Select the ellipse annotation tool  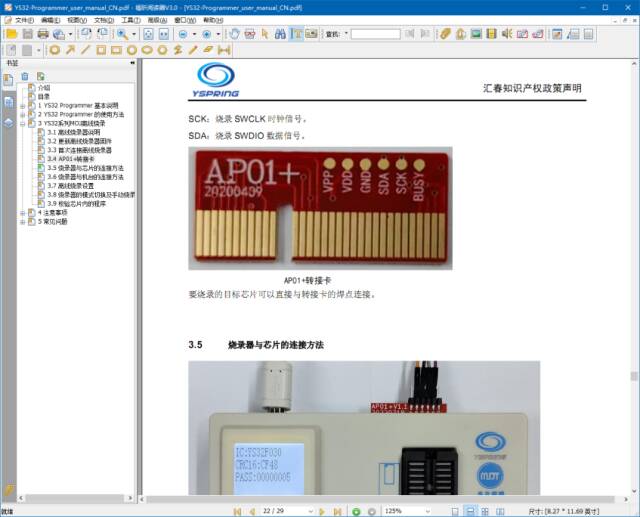147,50
